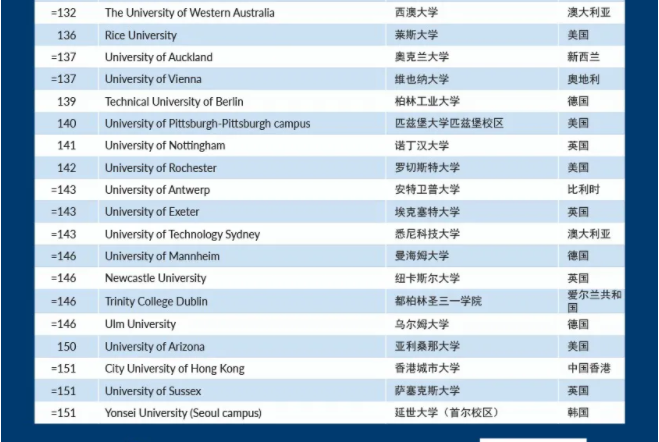Viewport: 659px width, 442px height.
Task: Click 'University of Mannheim' name
Action: coord(162,256)
